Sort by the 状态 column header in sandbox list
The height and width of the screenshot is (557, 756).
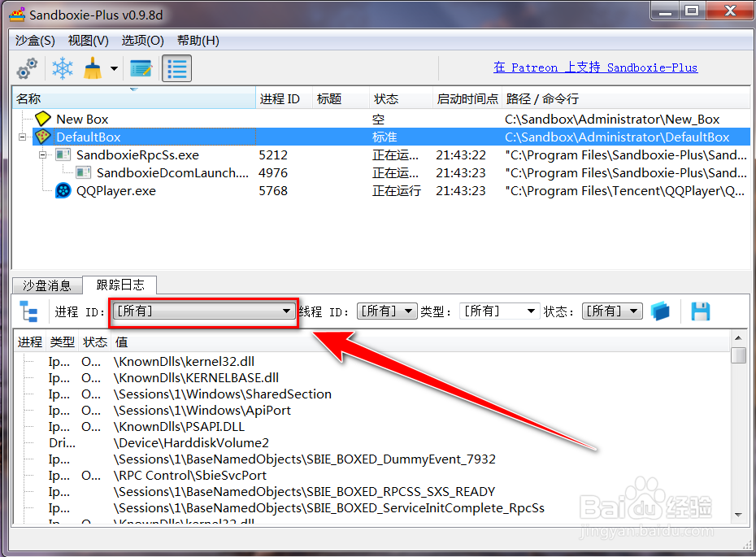(401, 99)
